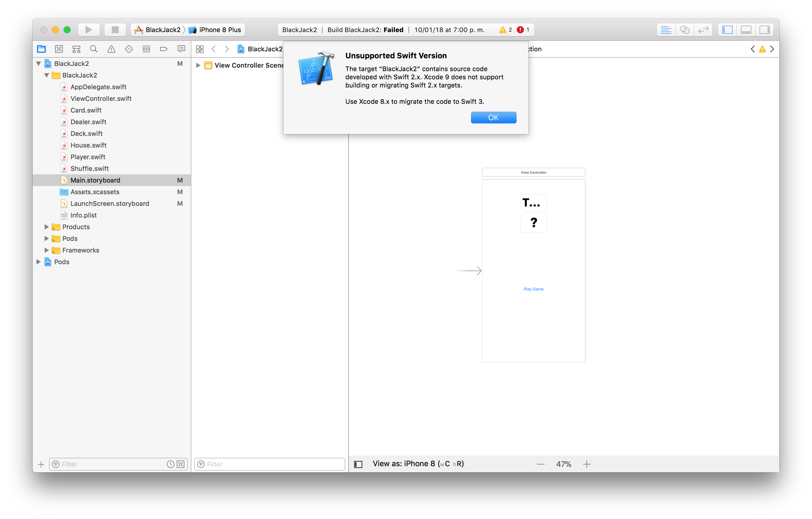Click the red error indicator in status bar
This screenshot has width=812, height=519.
coord(520,30)
